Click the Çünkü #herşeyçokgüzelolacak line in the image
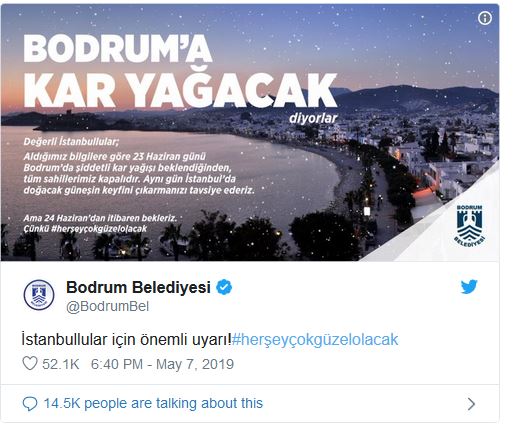The width and height of the screenshot is (521, 433). [x=85, y=229]
